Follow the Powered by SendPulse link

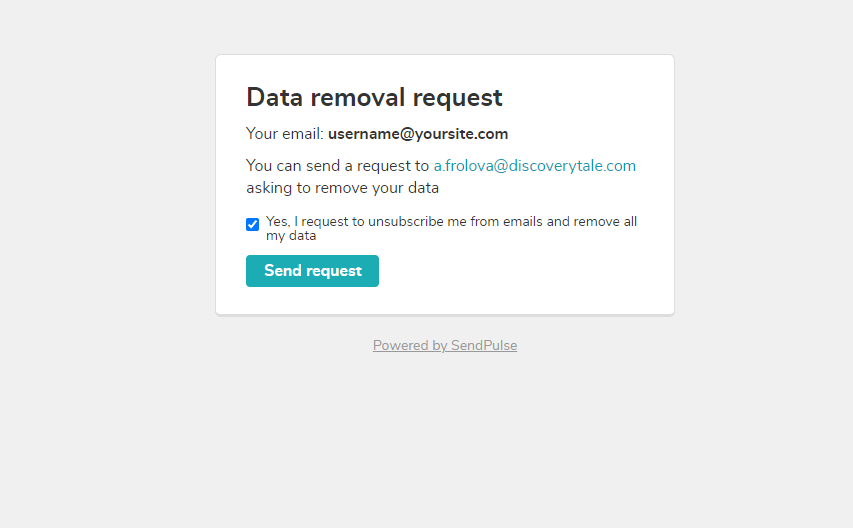(445, 346)
